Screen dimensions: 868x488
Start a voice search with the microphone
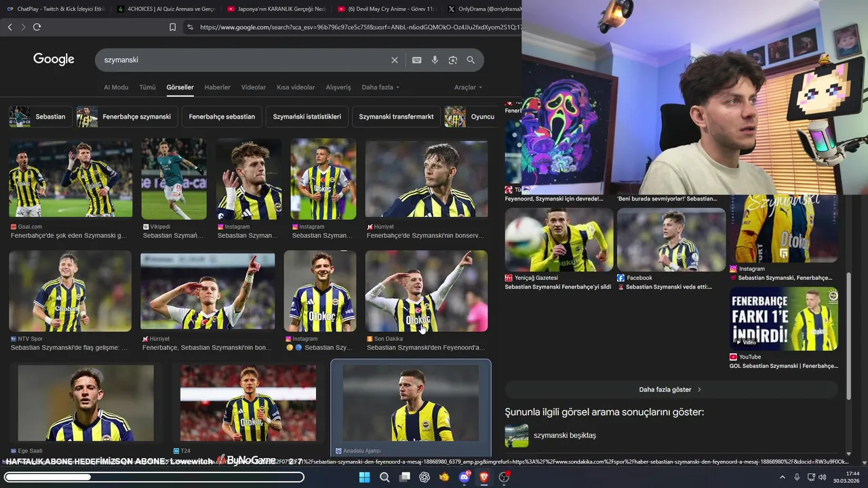(x=435, y=60)
